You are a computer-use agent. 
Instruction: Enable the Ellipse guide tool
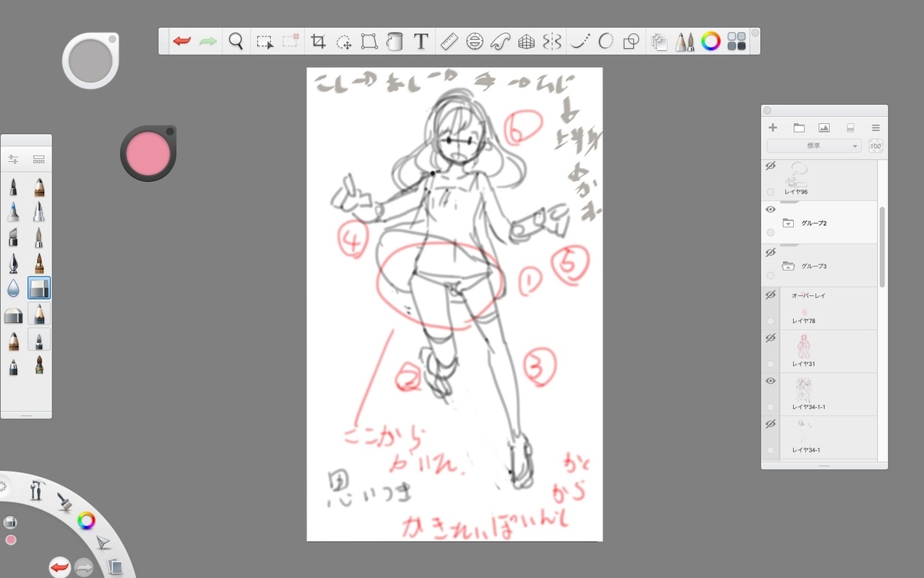pos(474,42)
